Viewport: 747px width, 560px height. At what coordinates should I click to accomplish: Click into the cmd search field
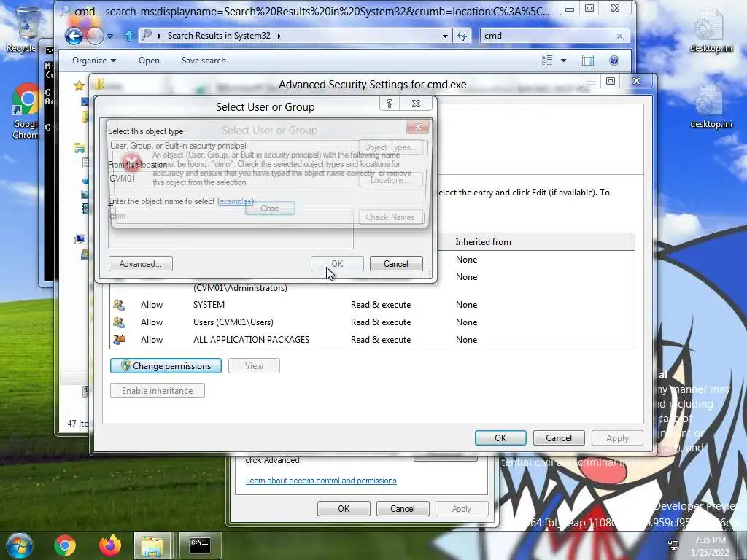tap(548, 36)
